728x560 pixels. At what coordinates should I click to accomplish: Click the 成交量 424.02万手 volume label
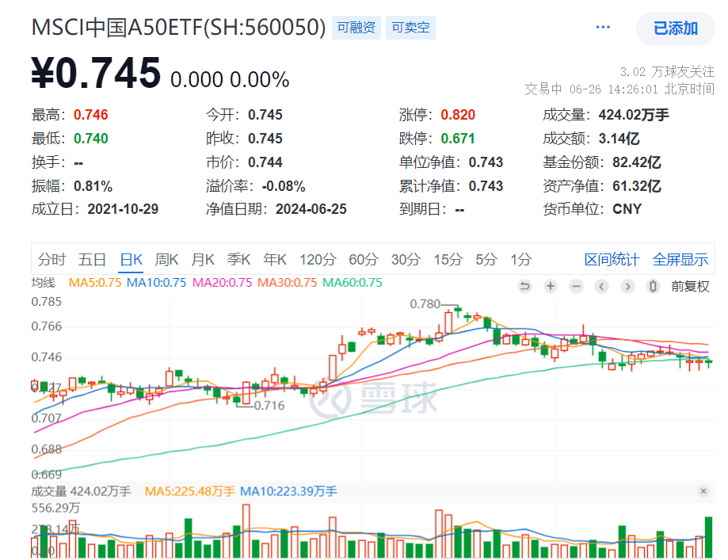82,491
